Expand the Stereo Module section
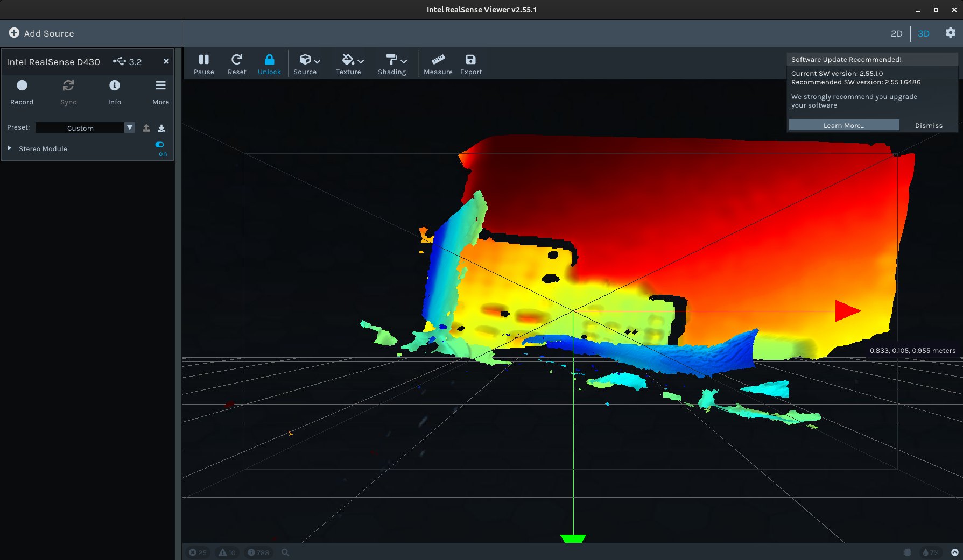963x560 pixels. tap(10, 148)
